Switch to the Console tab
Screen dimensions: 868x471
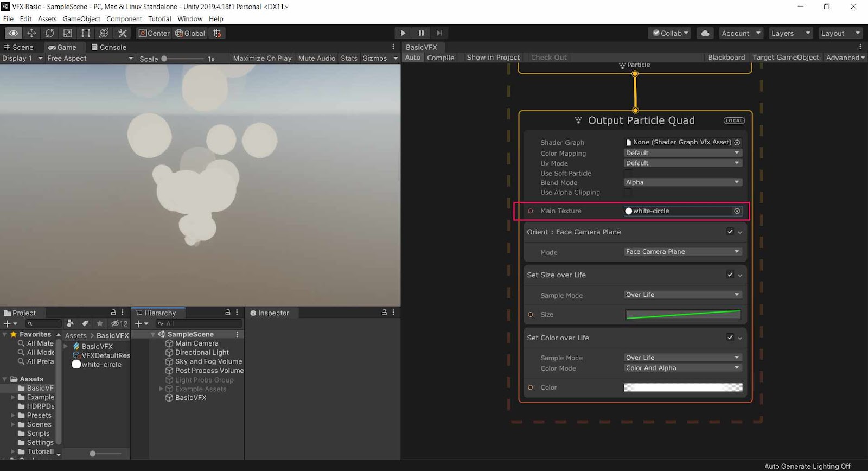(x=109, y=47)
